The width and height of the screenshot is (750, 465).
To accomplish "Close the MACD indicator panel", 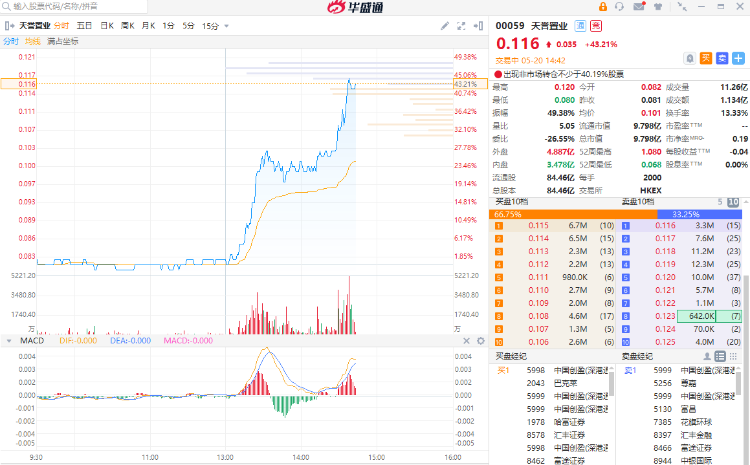I will coord(466,341).
